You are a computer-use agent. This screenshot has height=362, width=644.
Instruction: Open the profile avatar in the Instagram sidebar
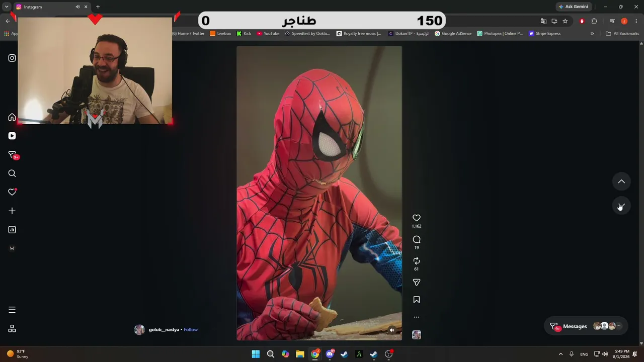tap(12, 248)
